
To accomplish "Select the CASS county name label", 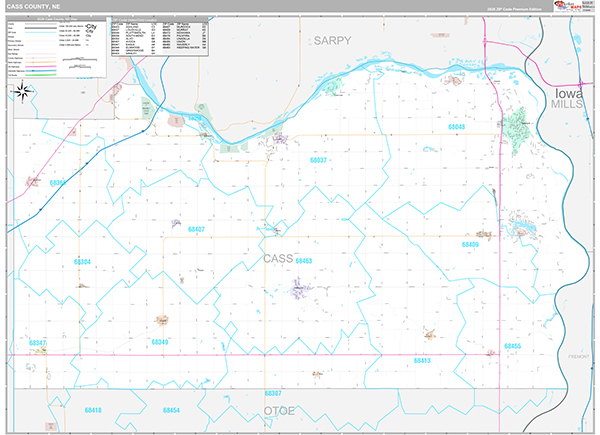I will 278,258.
